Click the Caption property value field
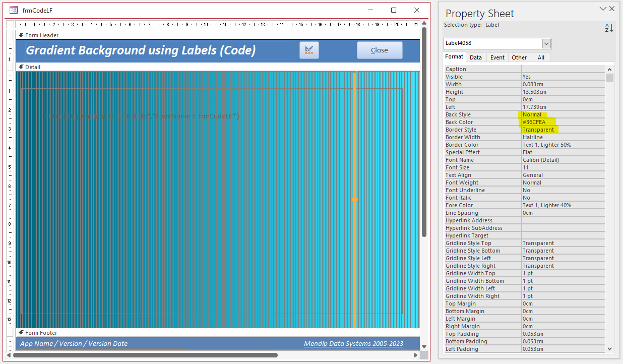 (x=563, y=69)
